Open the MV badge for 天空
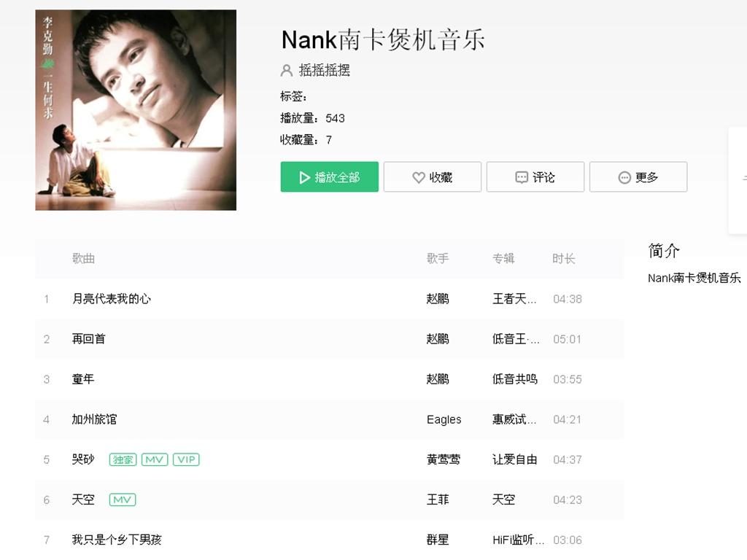 point(123,499)
